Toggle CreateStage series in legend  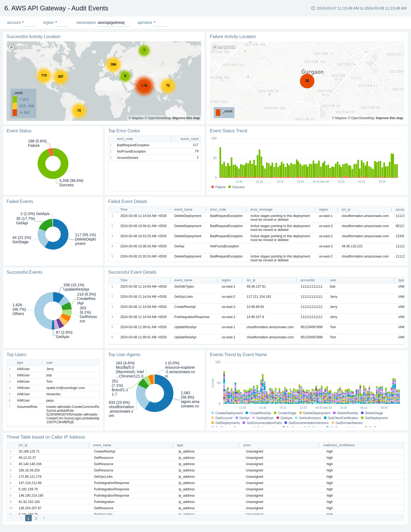tap(285, 413)
